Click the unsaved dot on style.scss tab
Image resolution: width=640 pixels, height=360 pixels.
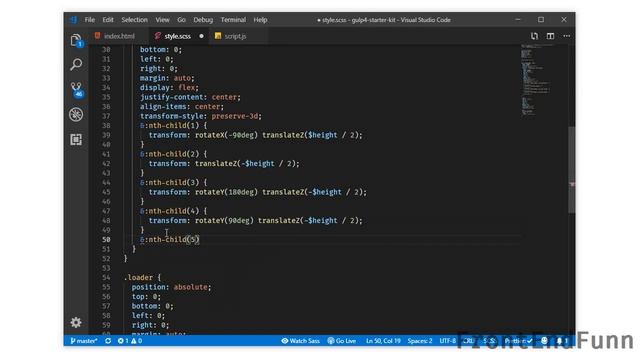tap(201, 36)
